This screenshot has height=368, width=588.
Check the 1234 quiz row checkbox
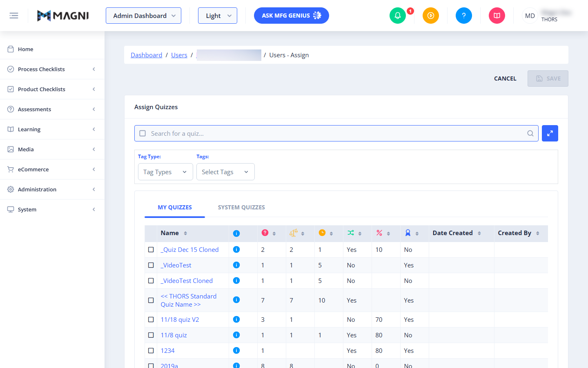[x=151, y=350]
